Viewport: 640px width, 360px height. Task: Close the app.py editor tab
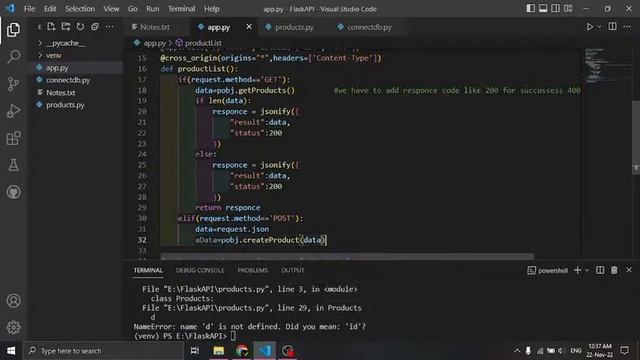(x=249, y=27)
